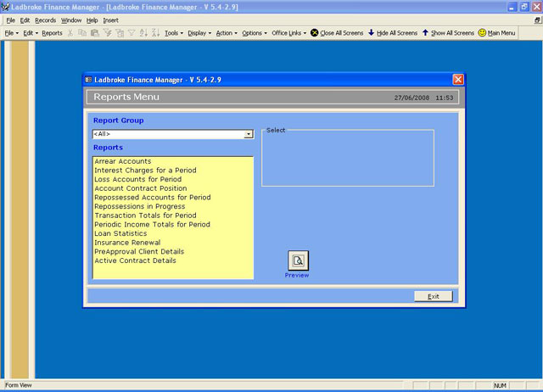Click the Report Group <All> field
Viewport: 543px width, 392px height.
(x=168, y=134)
